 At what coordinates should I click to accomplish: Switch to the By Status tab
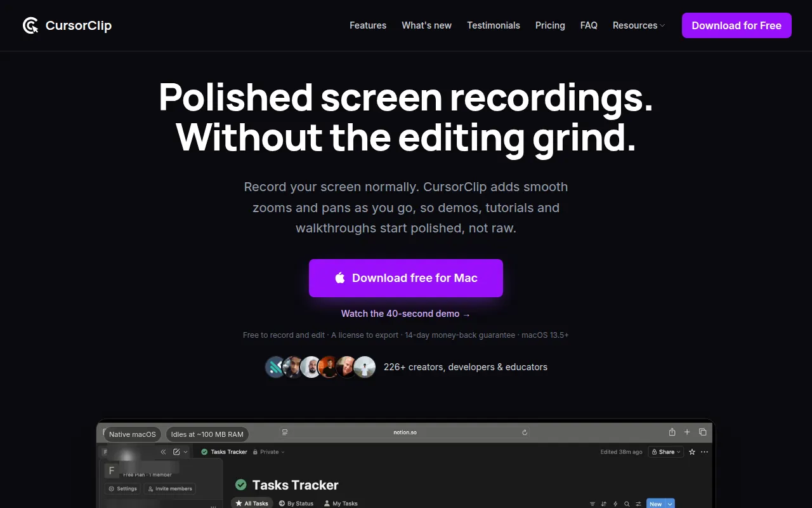pyautogui.click(x=296, y=503)
